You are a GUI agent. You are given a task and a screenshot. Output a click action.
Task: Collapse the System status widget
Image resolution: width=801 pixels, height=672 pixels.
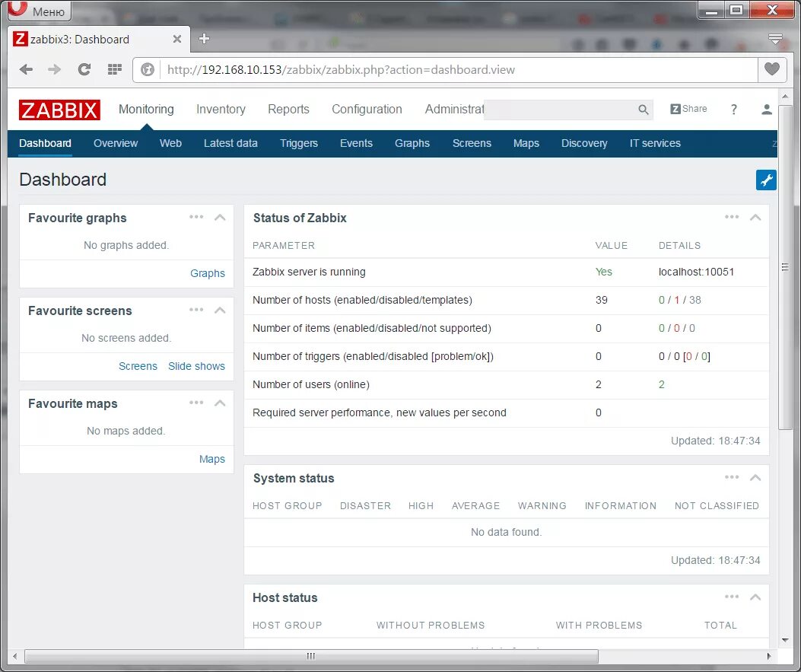(755, 478)
